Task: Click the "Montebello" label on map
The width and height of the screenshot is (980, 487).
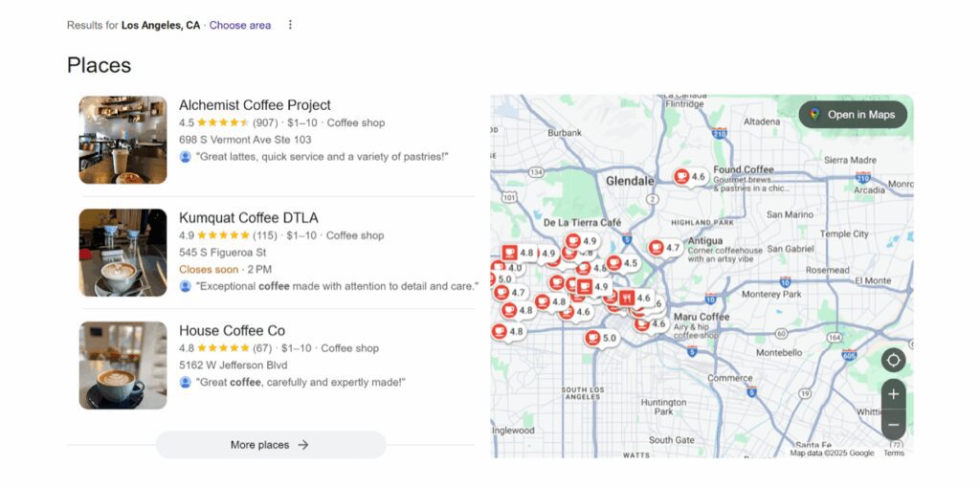Action: click(x=779, y=353)
